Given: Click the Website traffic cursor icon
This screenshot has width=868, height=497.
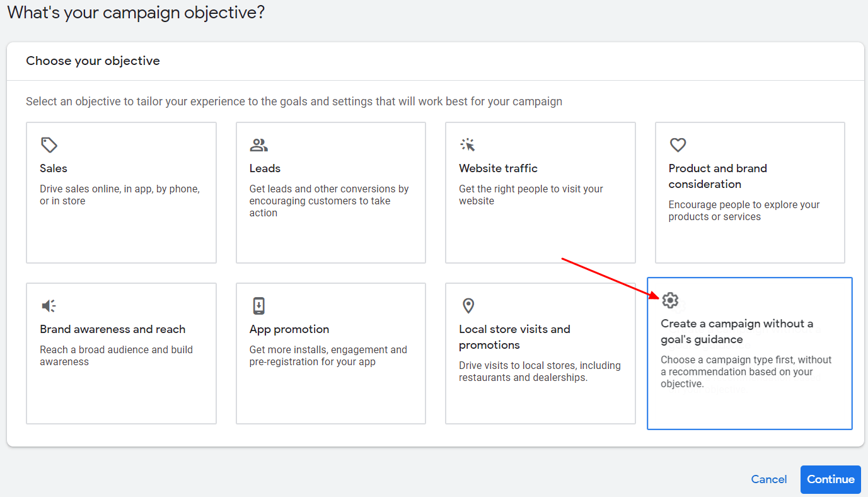Looking at the screenshot, I should (468, 144).
